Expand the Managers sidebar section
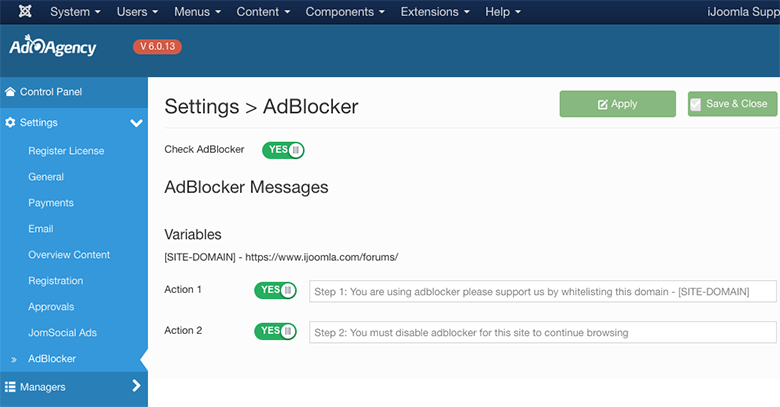 tap(136, 386)
